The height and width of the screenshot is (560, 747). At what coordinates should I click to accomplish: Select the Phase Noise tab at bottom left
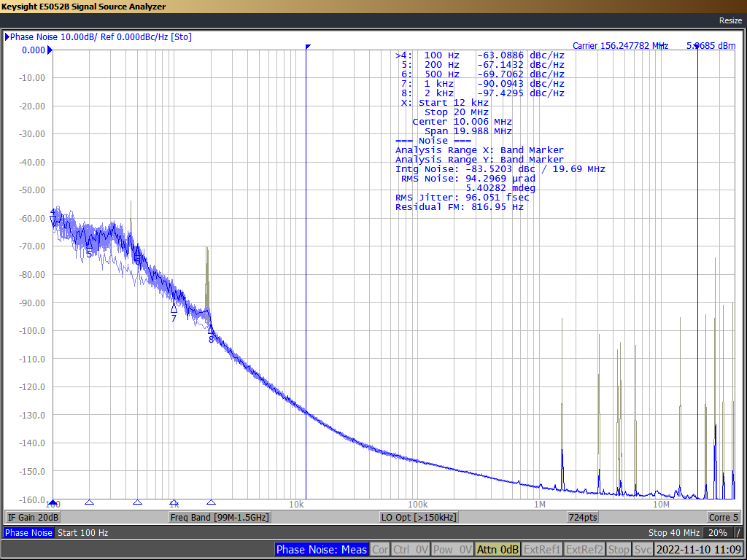pyautogui.click(x=28, y=533)
